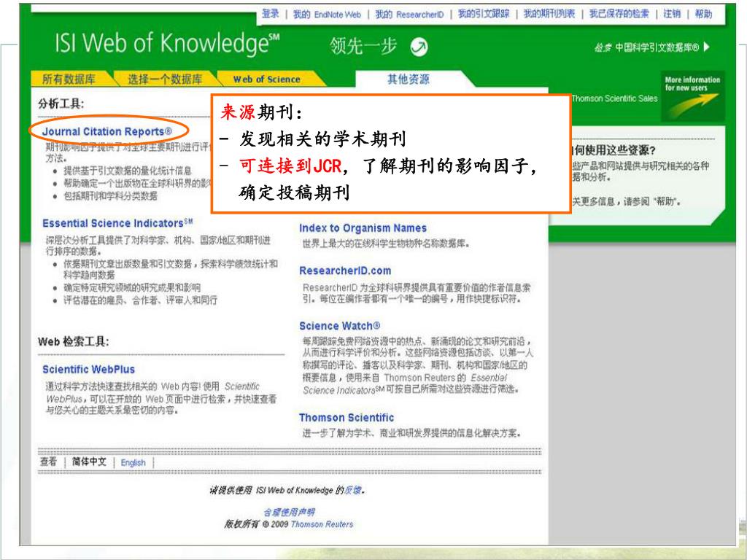Switch to the Web of Science tab
This screenshot has height=560, width=747.
point(267,79)
